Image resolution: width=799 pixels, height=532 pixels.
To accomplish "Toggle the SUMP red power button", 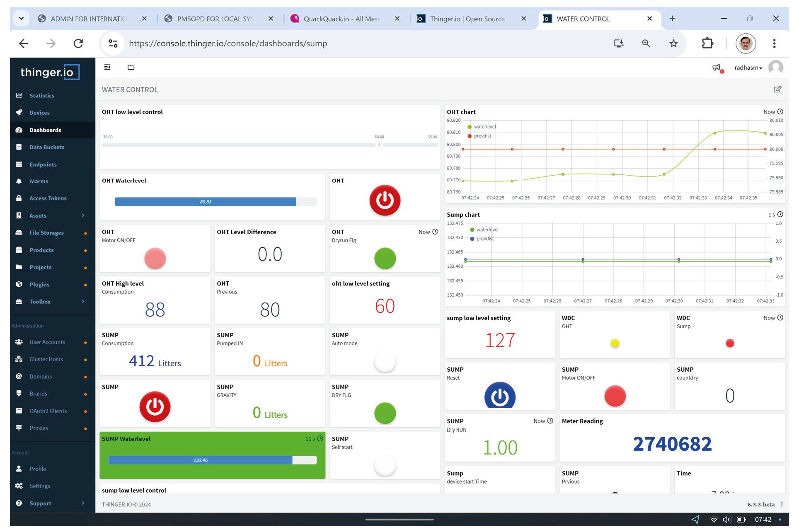I will [155, 407].
